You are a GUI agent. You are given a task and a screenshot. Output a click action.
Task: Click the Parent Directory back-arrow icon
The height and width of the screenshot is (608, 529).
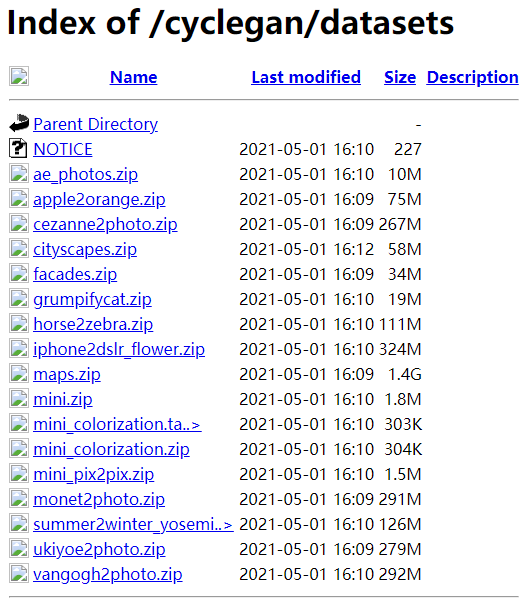pos(19,123)
